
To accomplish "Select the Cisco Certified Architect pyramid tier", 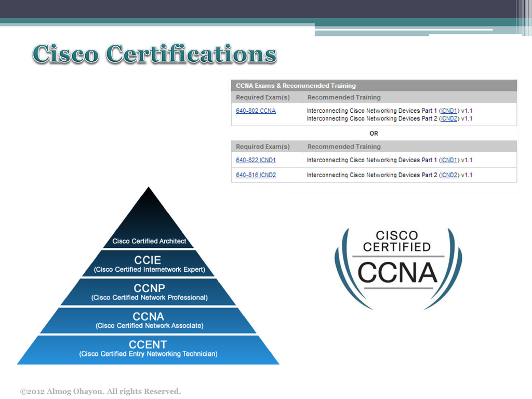I will (149, 218).
